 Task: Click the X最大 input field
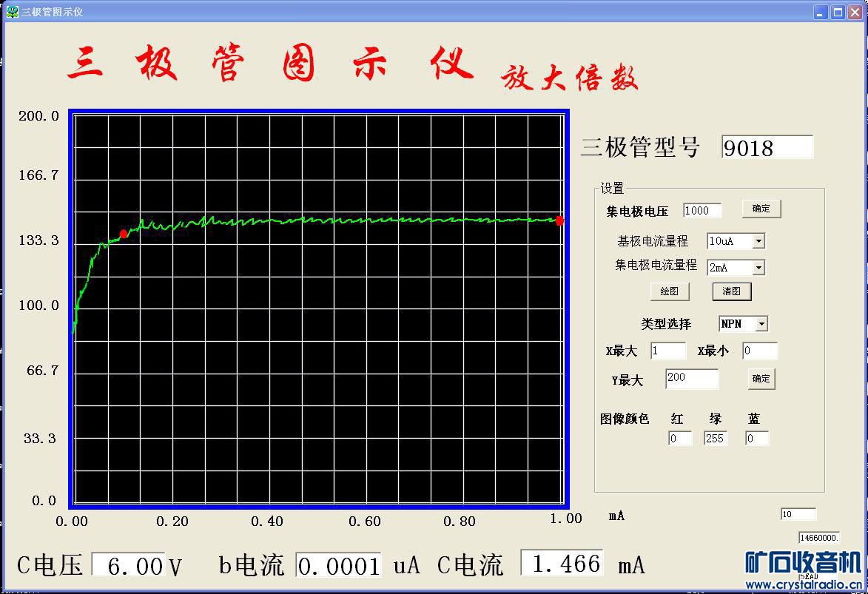click(668, 351)
